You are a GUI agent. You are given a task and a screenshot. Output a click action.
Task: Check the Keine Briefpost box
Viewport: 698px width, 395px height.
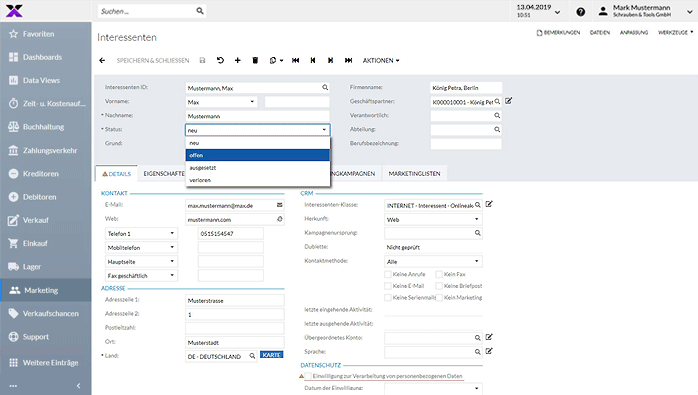439,286
